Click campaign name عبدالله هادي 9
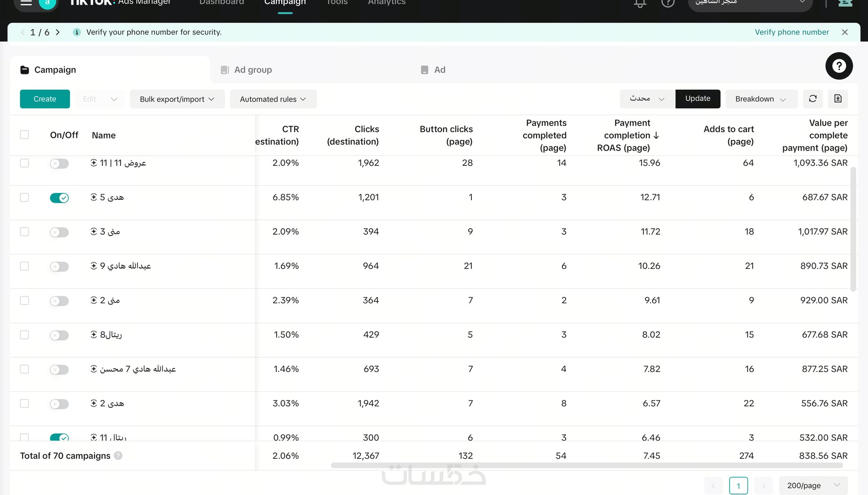This screenshot has height=495, width=868. 125,266
